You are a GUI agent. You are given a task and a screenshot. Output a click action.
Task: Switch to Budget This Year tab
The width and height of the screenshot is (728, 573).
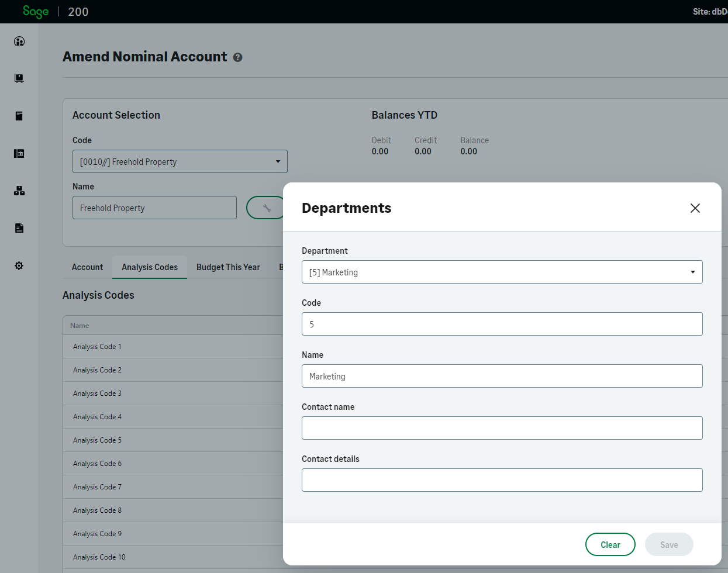(x=228, y=267)
